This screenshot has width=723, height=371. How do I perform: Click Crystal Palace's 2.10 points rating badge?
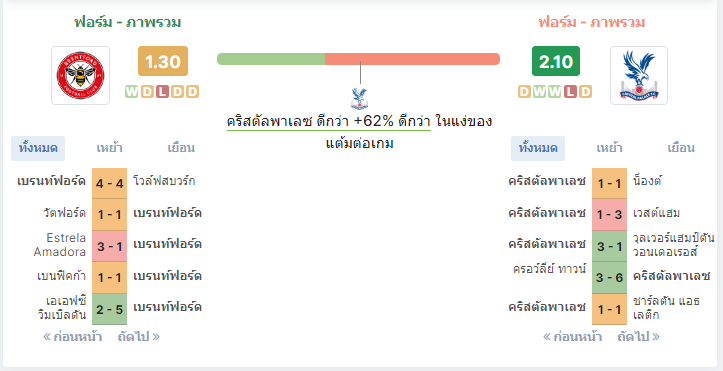point(556,61)
